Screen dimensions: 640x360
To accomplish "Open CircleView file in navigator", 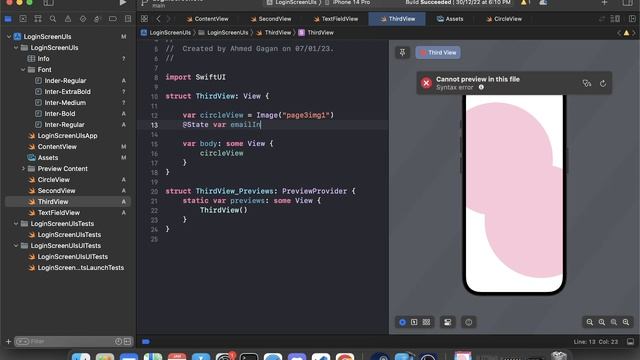I will 53,180.
